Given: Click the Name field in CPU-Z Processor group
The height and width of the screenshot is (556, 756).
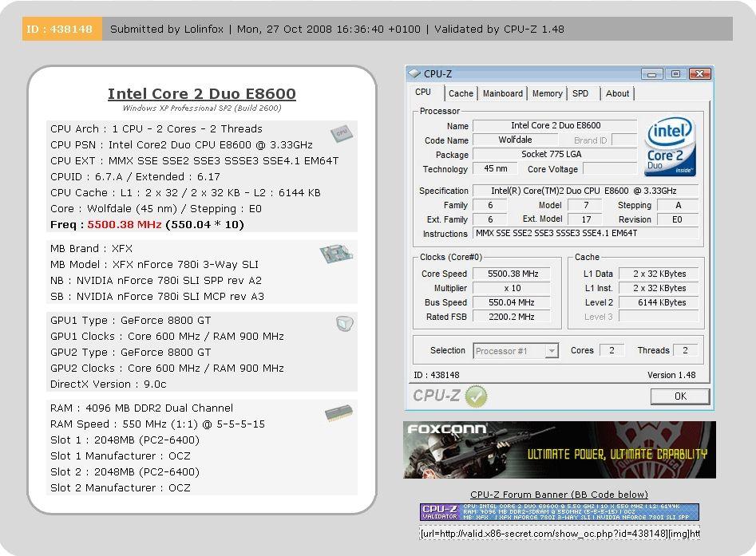Looking at the screenshot, I should 555,125.
